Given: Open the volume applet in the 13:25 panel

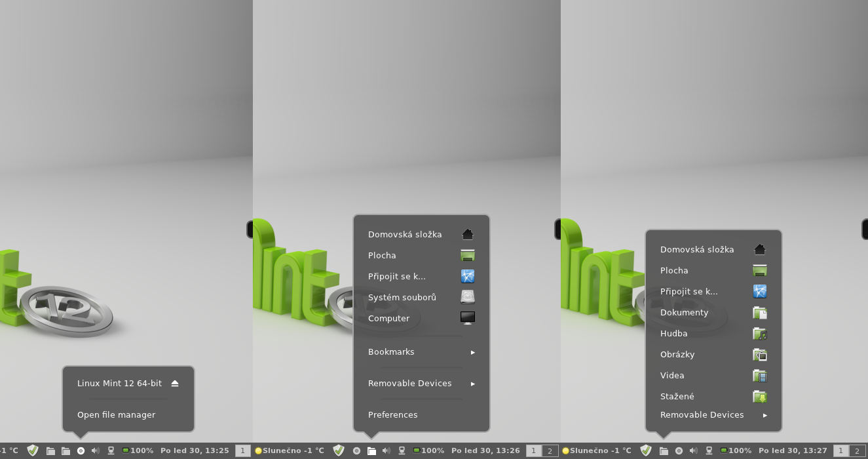Looking at the screenshot, I should [x=96, y=450].
